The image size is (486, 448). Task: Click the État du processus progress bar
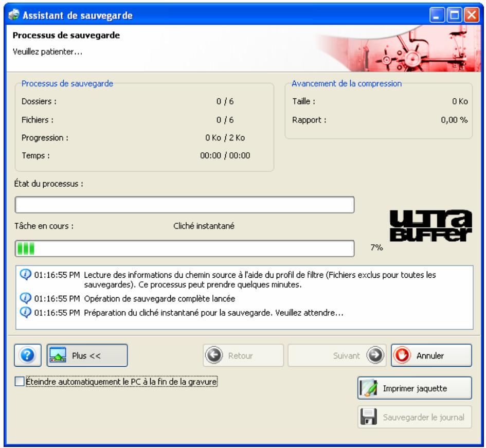pos(185,205)
